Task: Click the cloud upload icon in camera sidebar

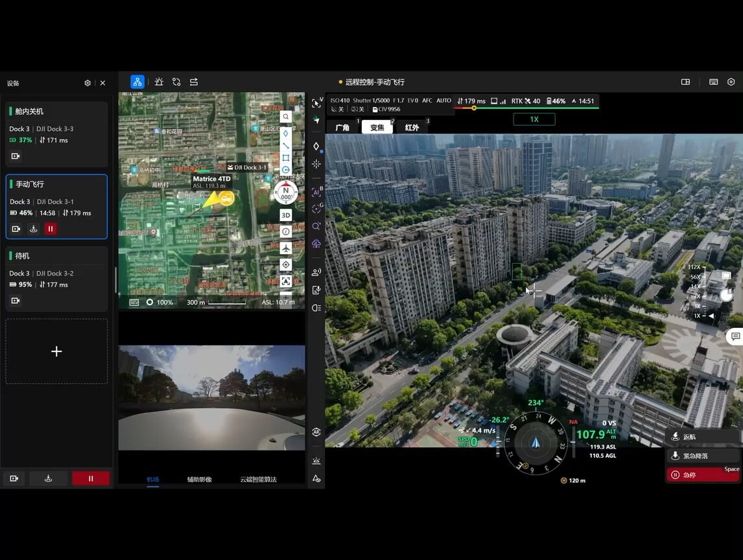Action: [x=316, y=244]
